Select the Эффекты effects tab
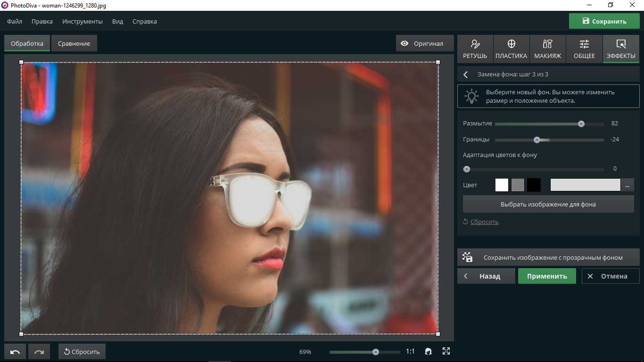This screenshot has height=362, width=644. click(x=621, y=49)
